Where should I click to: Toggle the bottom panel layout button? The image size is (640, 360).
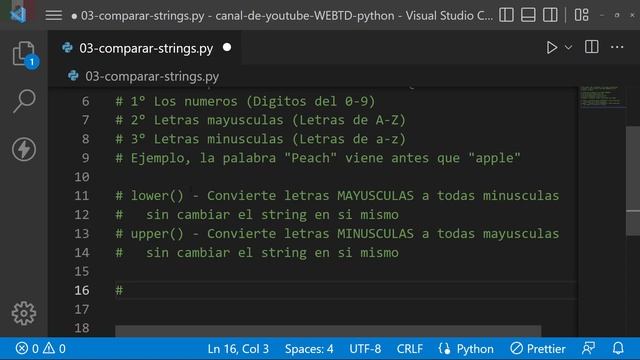click(x=528, y=15)
